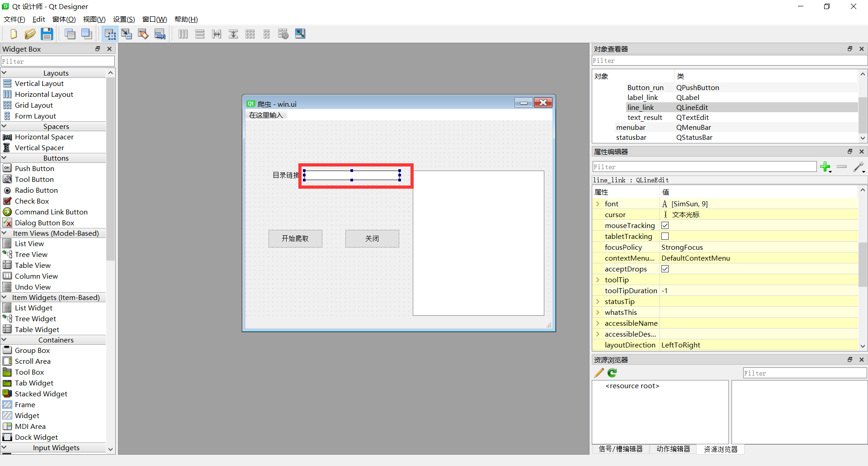
Task: Enable the tabletTracking checkbox
Action: coord(665,236)
